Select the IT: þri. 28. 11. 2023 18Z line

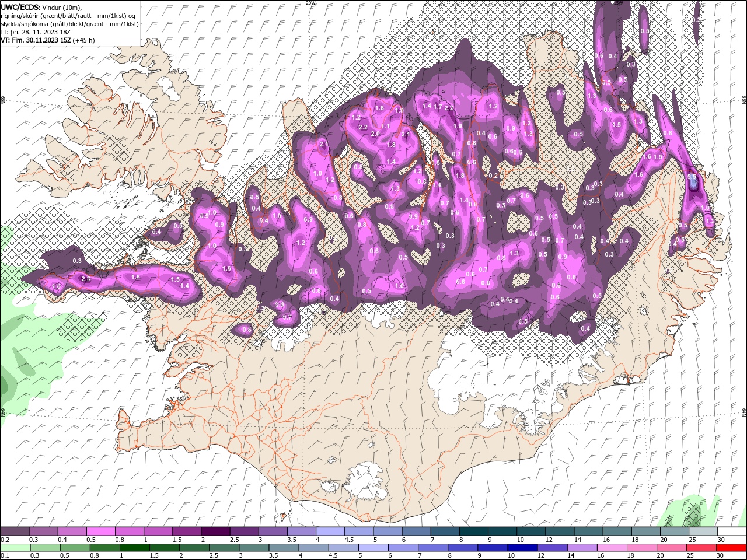pos(35,32)
